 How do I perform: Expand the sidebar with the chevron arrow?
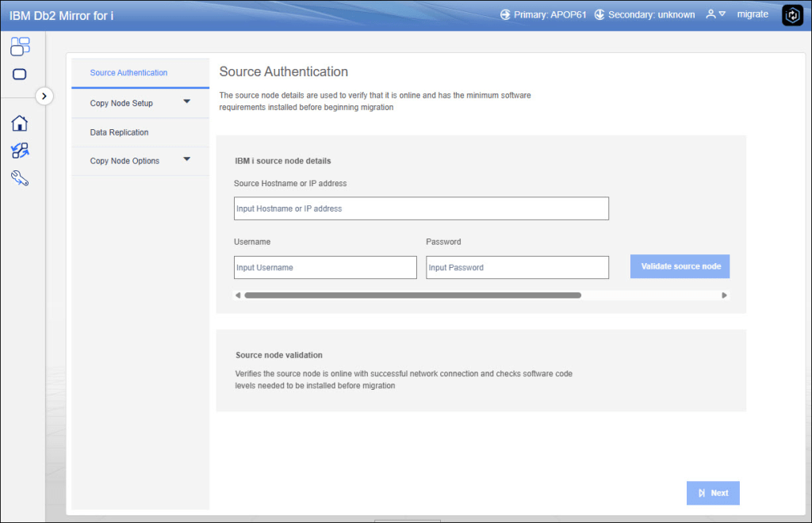tap(44, 96)
